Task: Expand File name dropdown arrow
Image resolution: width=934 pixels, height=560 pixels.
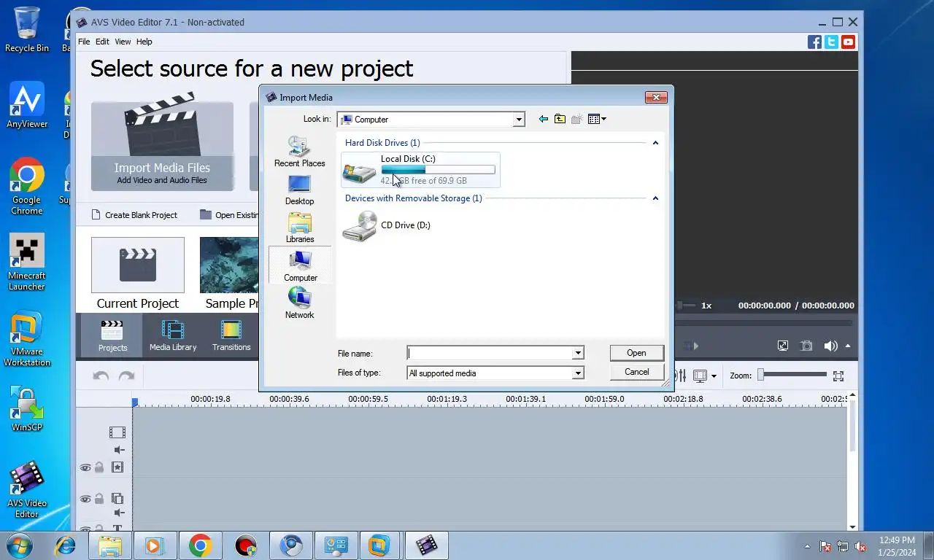Action: pyautogui.click(x=577, y=353)
